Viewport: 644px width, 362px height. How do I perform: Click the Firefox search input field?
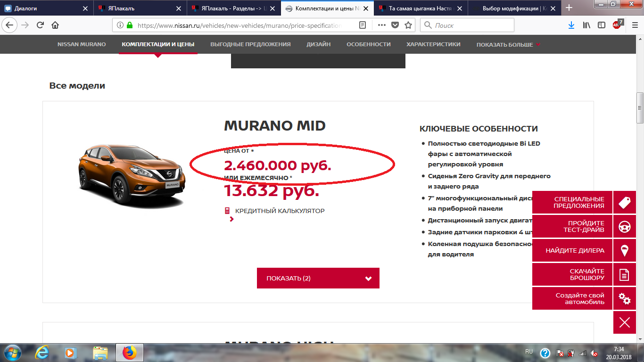tap(471, 25)
